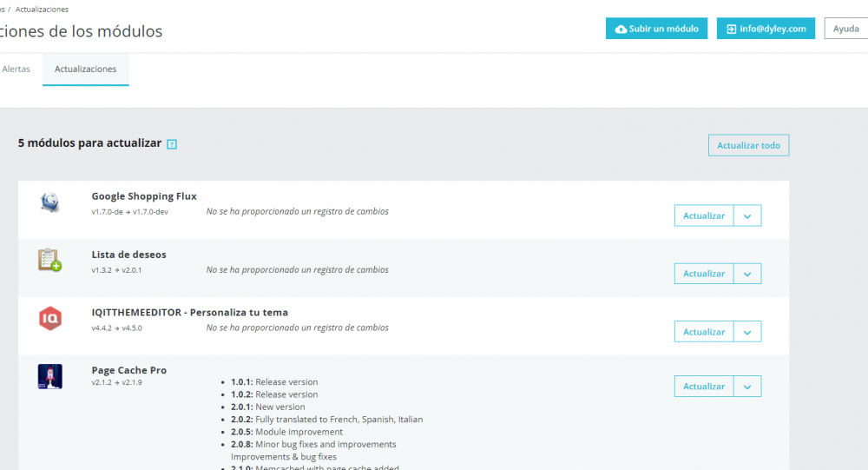This screenshot has width=868, height=470.
Task: Click the Google Shopping Flux module icon
Action: click(x=49, y=202)
